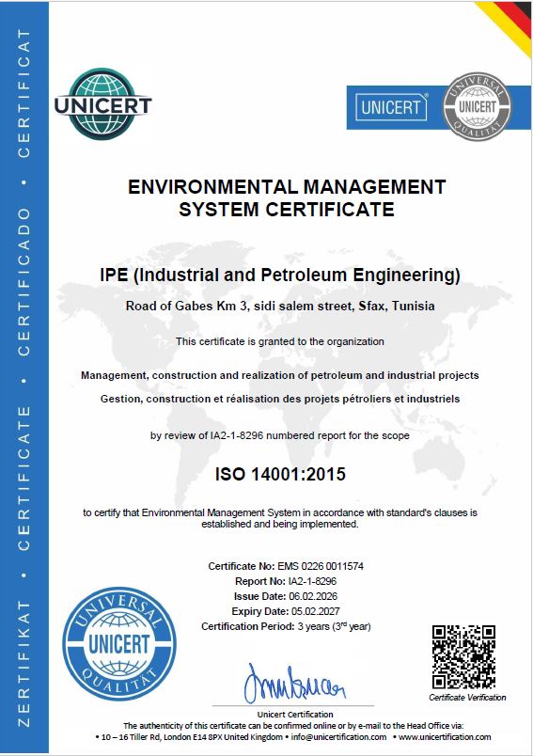533x756 pixels.
Task: Open the www.unicertification.com website link
Action: [445, 736]
